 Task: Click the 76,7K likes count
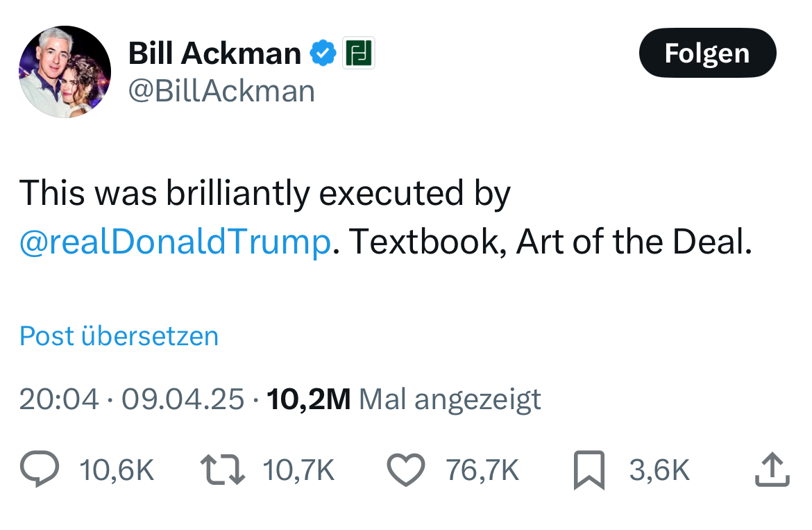[x=482, y=470]
